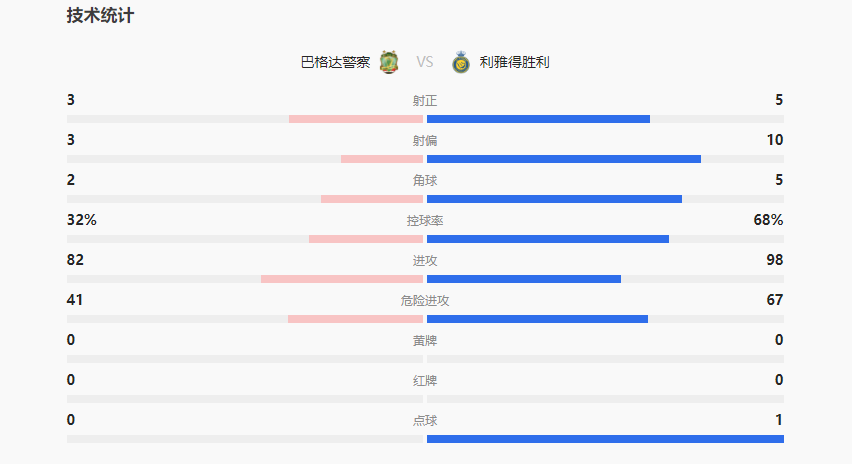Click the blue 射偏 bar
The width and height of the screenshot is (852, 464).
click(x=564, y=159)
